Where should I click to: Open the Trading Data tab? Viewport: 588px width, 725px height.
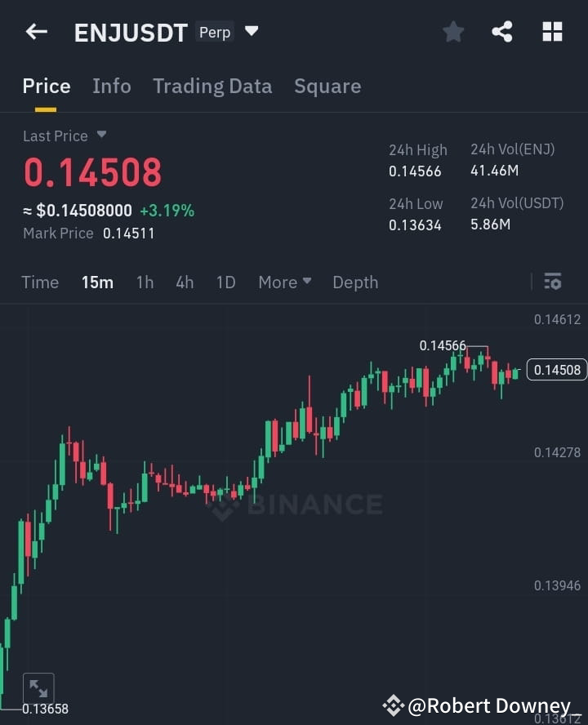click(x=212, y=86)
